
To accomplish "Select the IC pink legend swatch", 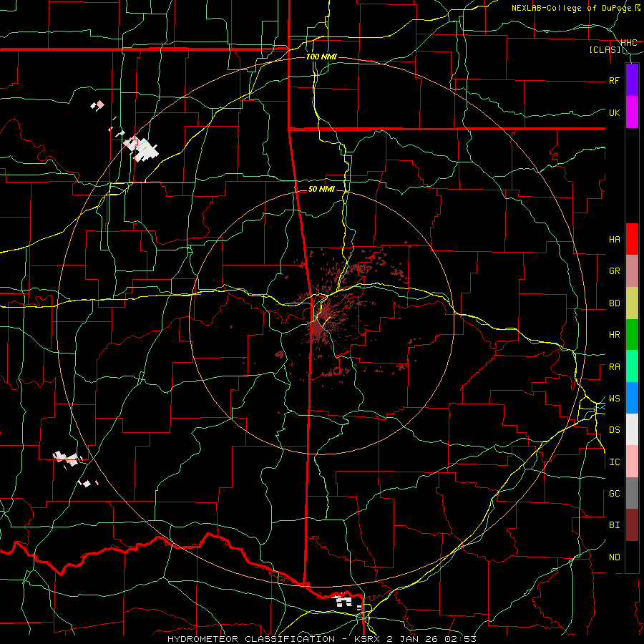I will coord(632,462).
